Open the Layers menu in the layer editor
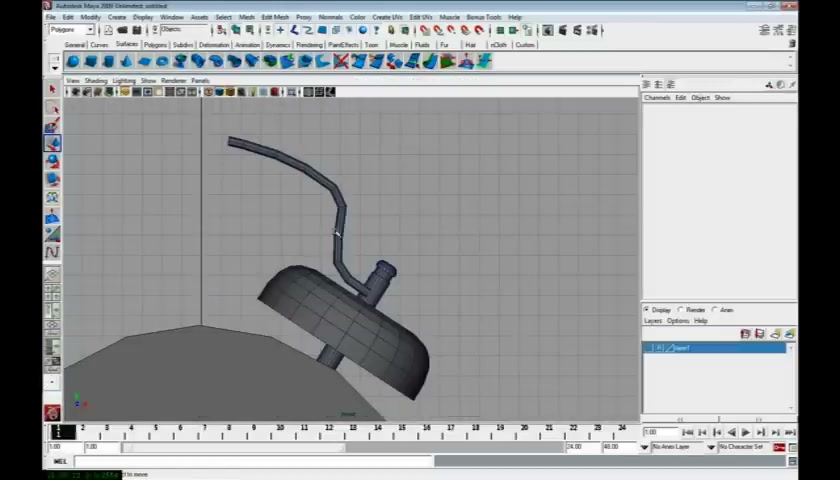This screenshot has height=480, width=840. (x=652, y=321)
